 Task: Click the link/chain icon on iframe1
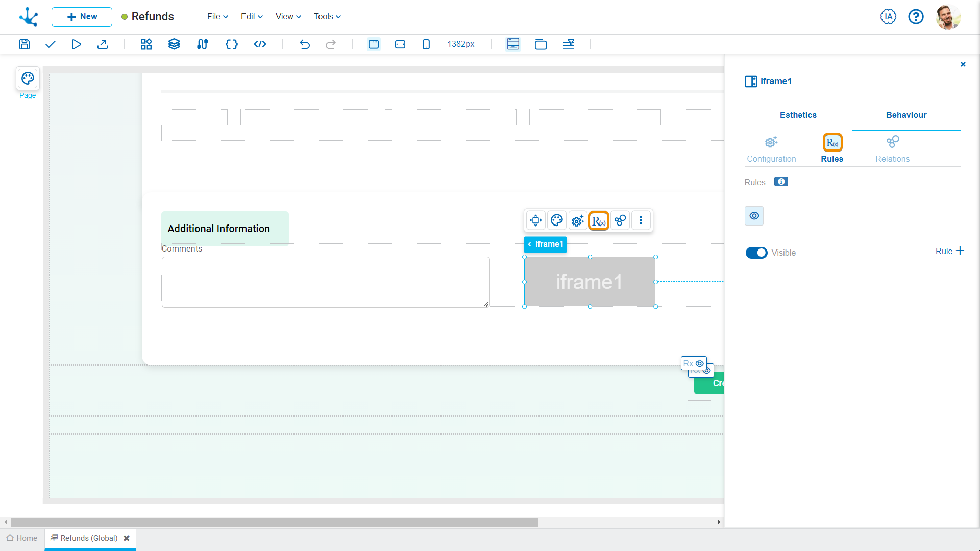point(620,221)
